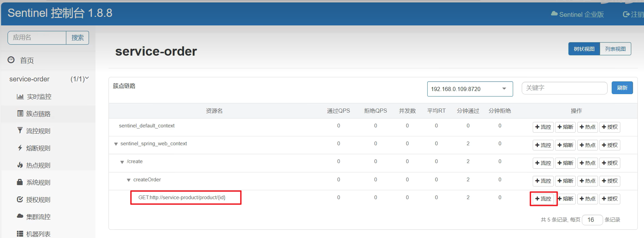644x238 pixels.
Task: Click the sentinel_default_context resource name
Action: tap(147, 126)
